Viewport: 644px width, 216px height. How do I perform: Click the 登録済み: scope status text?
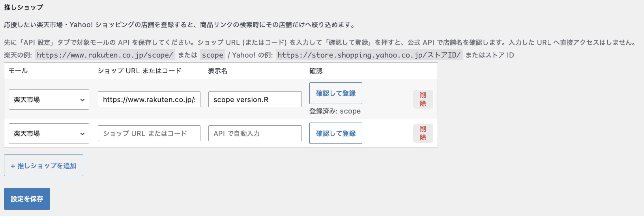(x=335, y=111)
